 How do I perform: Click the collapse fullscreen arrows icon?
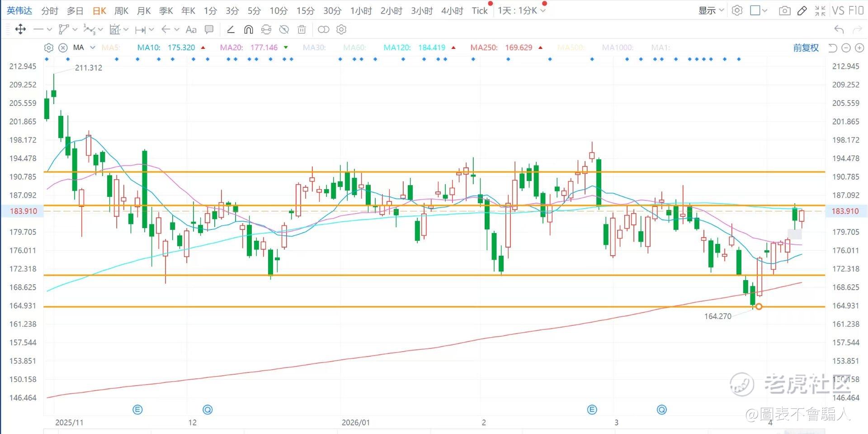820,10
